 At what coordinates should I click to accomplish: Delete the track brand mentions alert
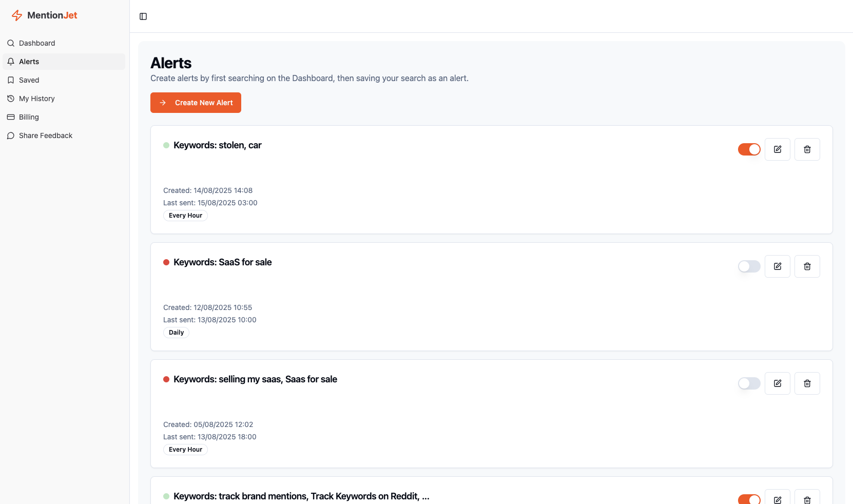[807, 499]
